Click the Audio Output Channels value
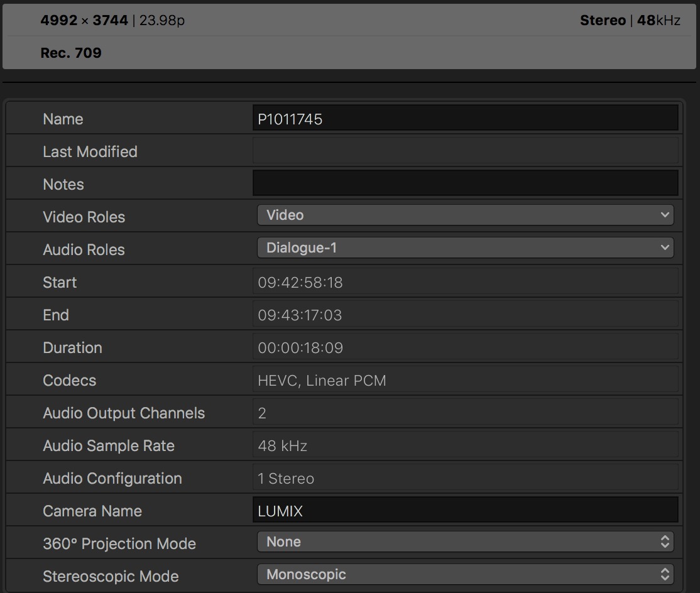The image size is (700, 593). click(x=262, y=413)
